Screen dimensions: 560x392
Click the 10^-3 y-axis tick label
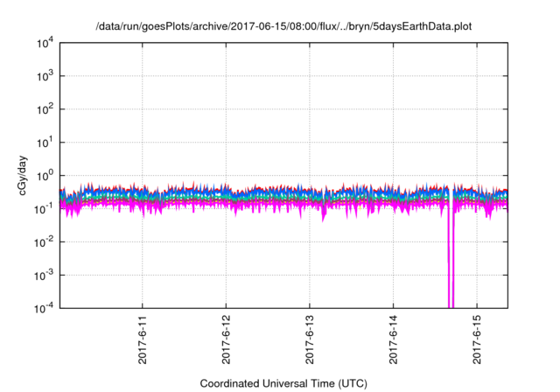point(44,276)
